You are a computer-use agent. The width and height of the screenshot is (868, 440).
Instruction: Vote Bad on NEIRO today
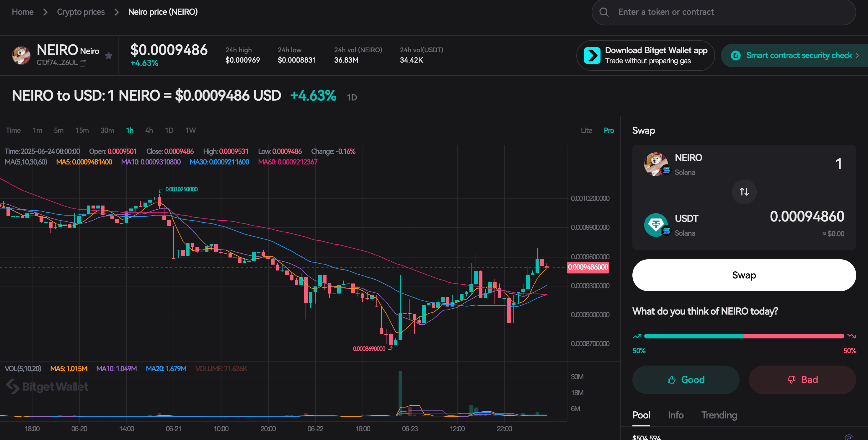pos(802,380)
